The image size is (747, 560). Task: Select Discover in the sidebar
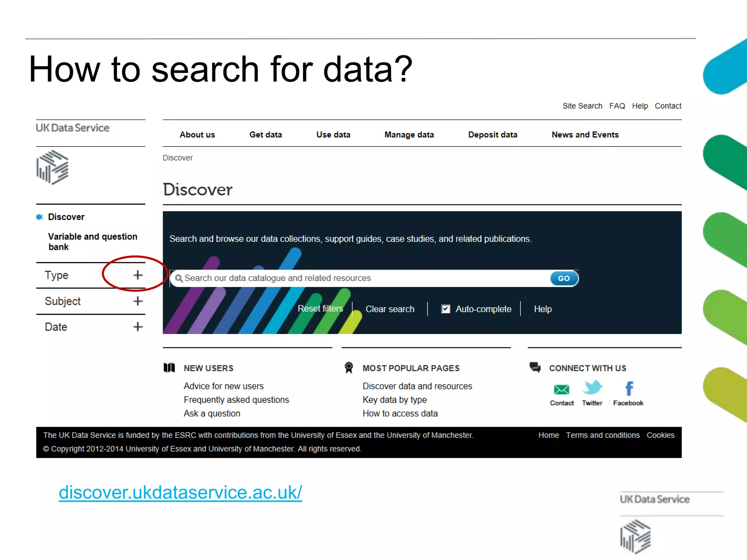tap(66, 217)
